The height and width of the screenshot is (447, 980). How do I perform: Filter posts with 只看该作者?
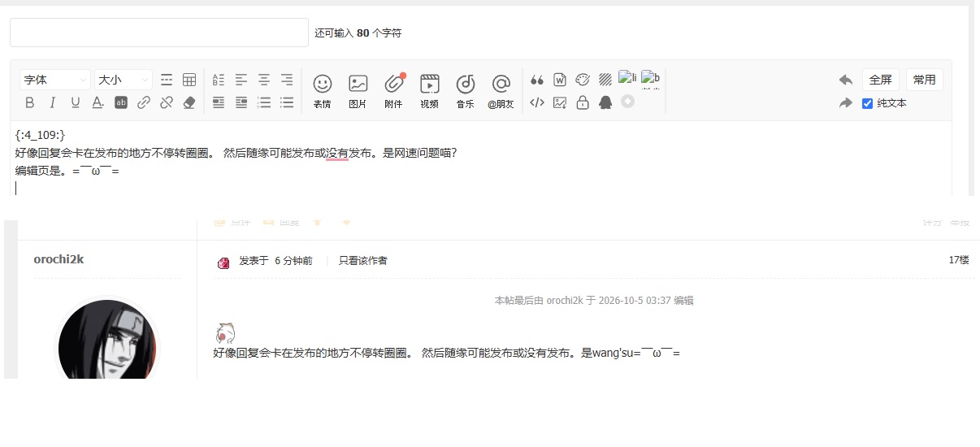(363, 261)
